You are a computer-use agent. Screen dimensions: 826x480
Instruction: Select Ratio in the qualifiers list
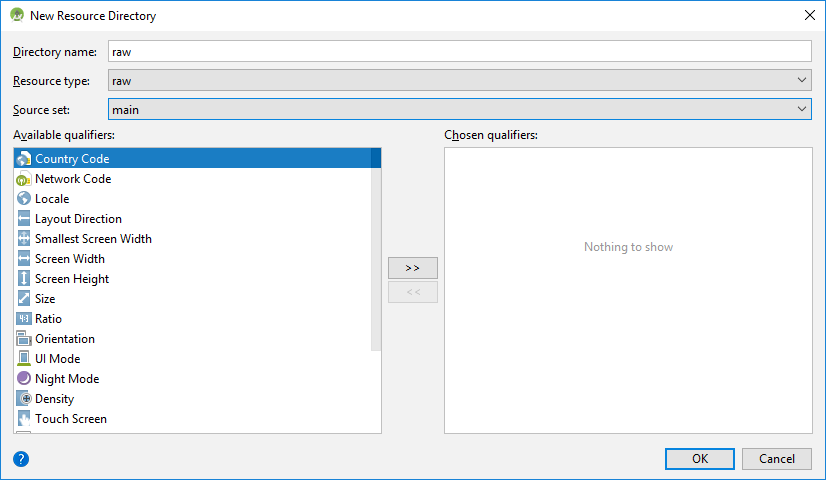pos(48,319)
